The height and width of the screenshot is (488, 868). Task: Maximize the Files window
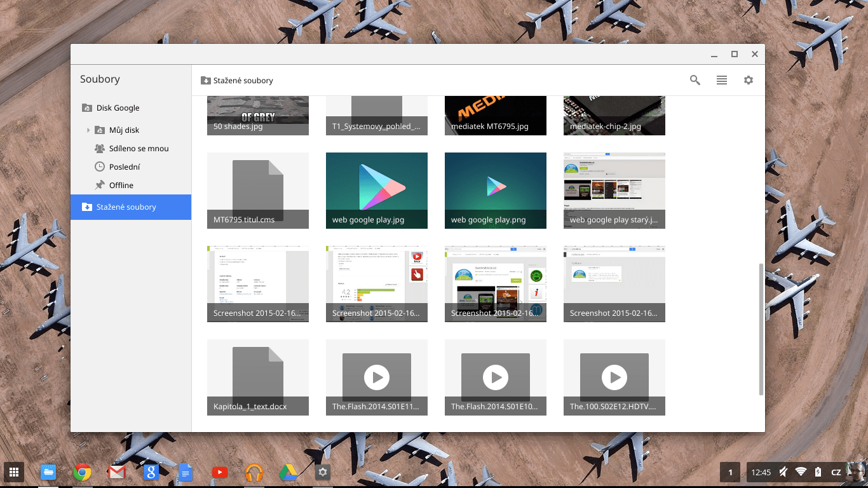click(735, 54)
